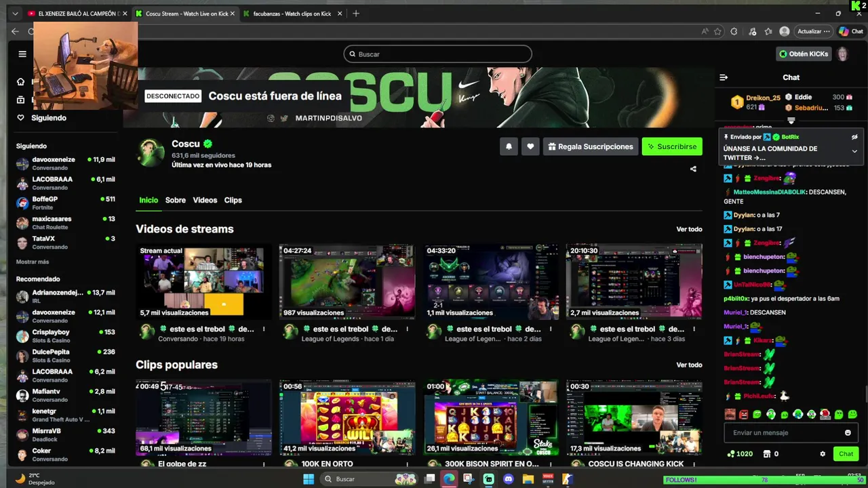This screenshot has width=868, height=488.
Task: Switch to the Videos tab
Action: pos(205,200)
